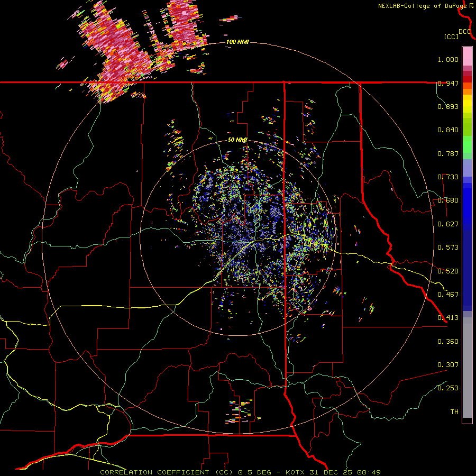Click the DCC [CC] legend heading

tap(458, 34)
